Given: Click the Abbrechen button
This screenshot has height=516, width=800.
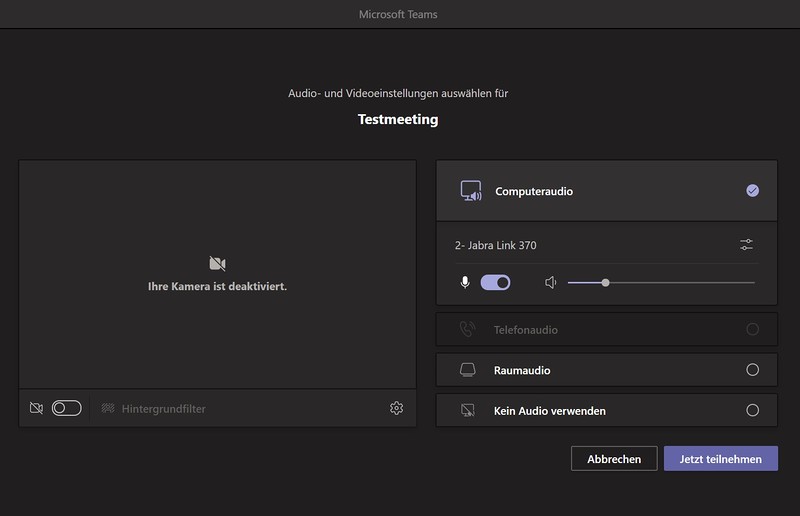Looking at the screenshot, I should [x=614, y=459].
